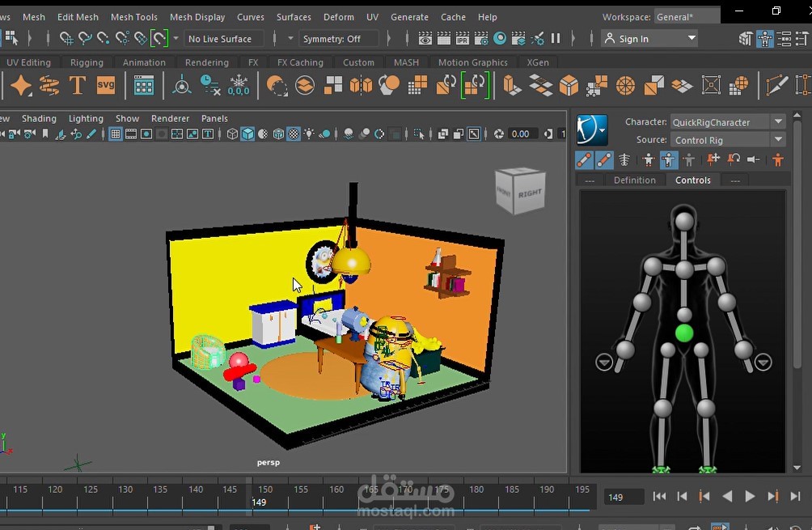The image size is (812, 530).
Task: Toggle the HumanIK character controls panel icon
Action: click(765, 39)
